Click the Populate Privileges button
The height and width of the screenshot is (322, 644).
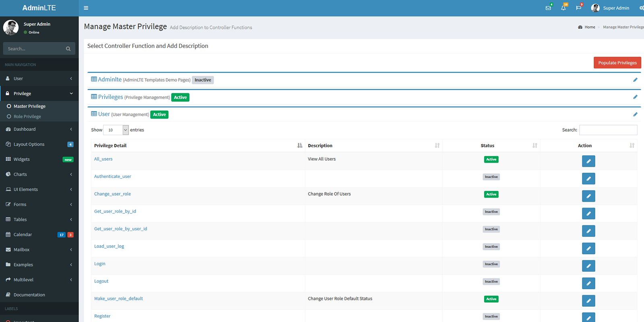point(617,63)
